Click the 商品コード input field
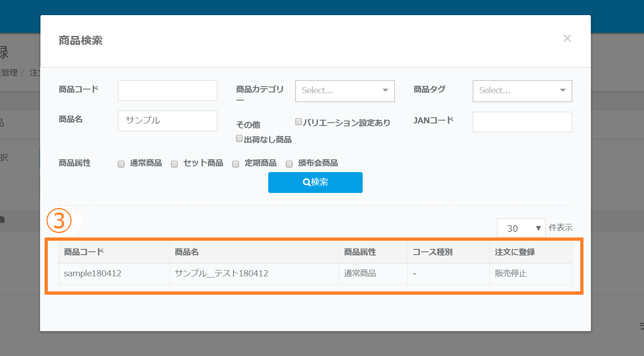This screenshot has width=644, height=356. pos(167,90)
